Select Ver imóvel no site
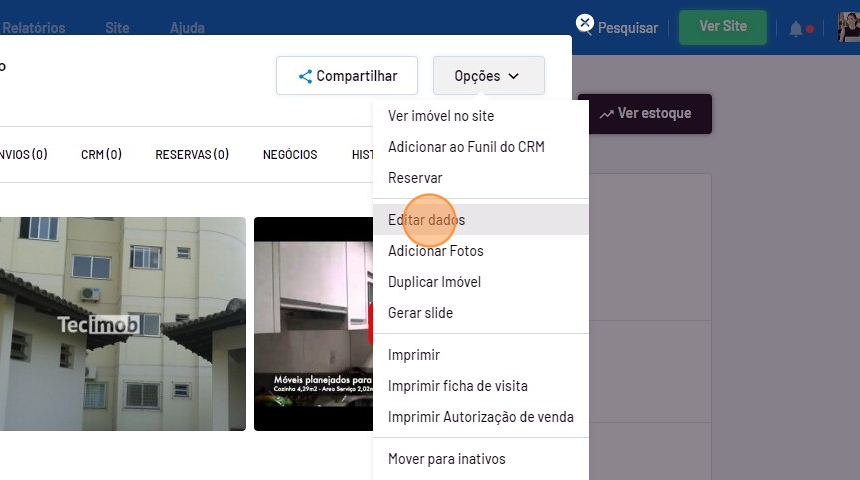 click(441, 116)
